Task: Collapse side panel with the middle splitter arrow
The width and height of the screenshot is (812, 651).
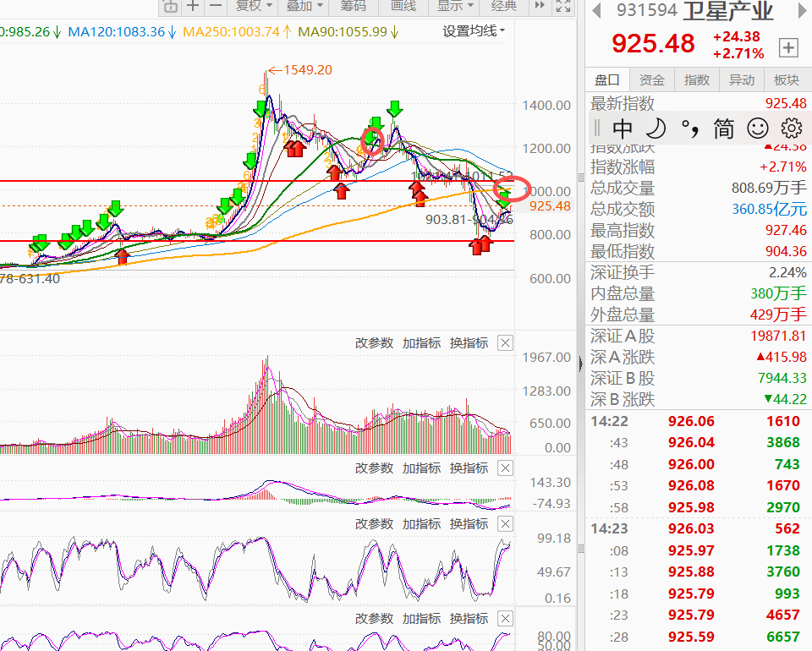Action: point(580,364)
